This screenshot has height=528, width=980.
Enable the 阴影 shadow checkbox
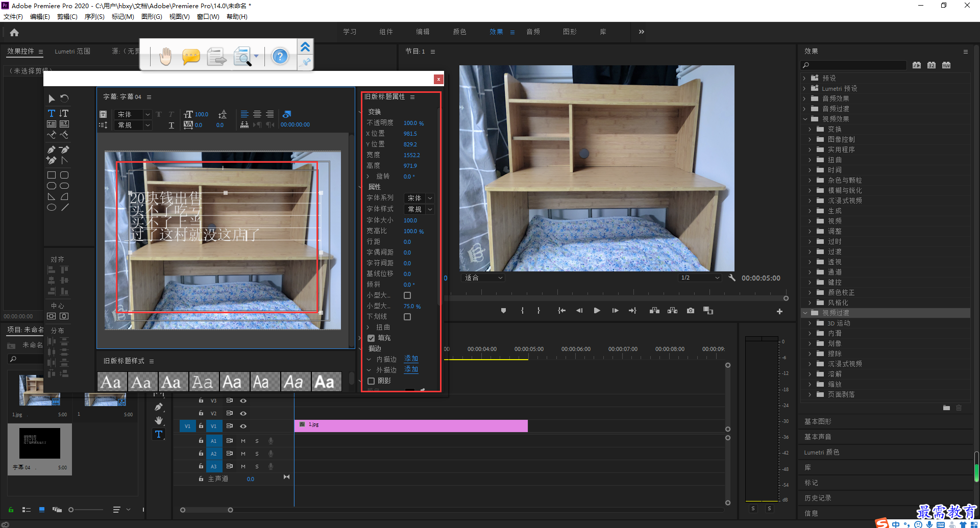371,381
